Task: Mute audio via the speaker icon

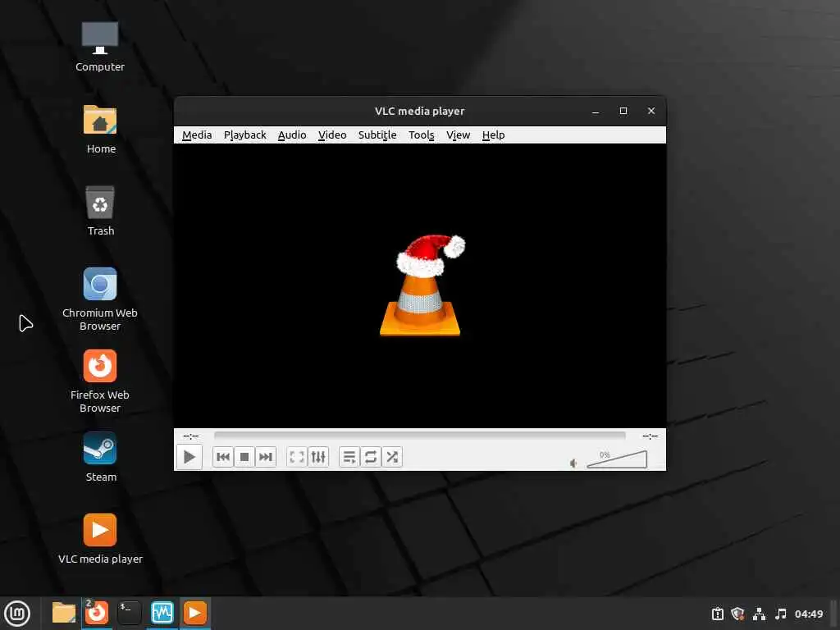Action: click(573, 463)
